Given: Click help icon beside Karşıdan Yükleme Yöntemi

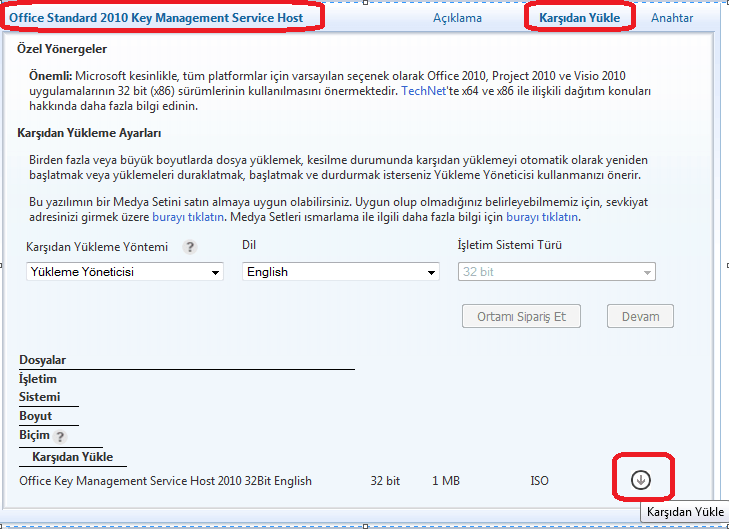Looking at the screenshot, I should [189, 247].
